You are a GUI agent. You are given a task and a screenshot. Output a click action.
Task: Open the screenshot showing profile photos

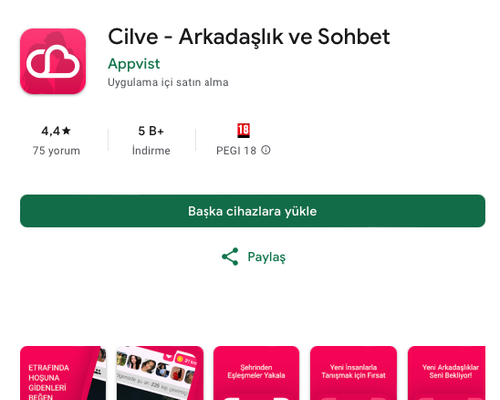(160, 373)
